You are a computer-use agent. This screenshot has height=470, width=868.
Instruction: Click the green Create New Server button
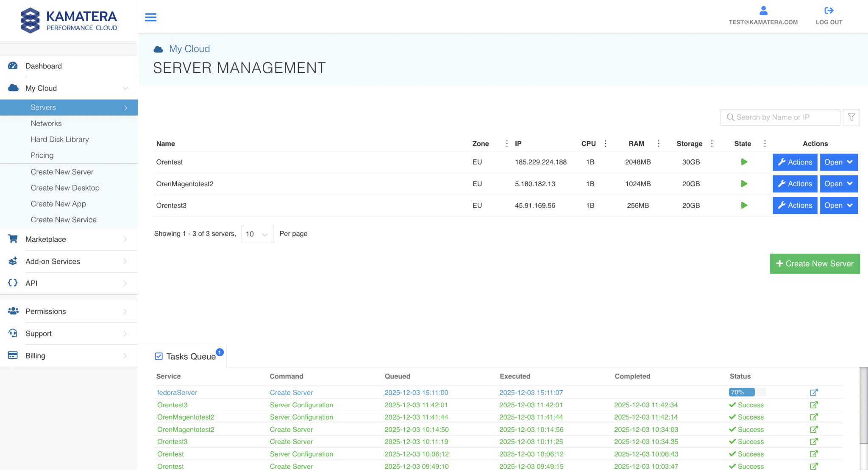[x=815, y=264]
